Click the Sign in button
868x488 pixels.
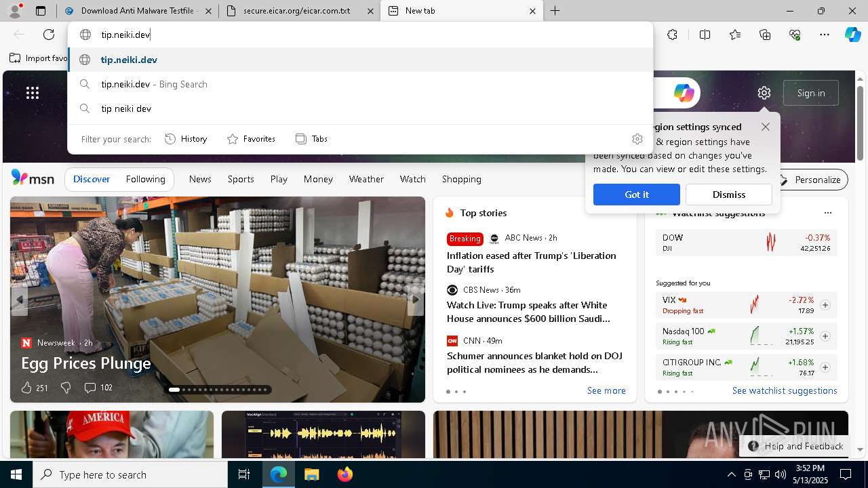click(811, 93)
